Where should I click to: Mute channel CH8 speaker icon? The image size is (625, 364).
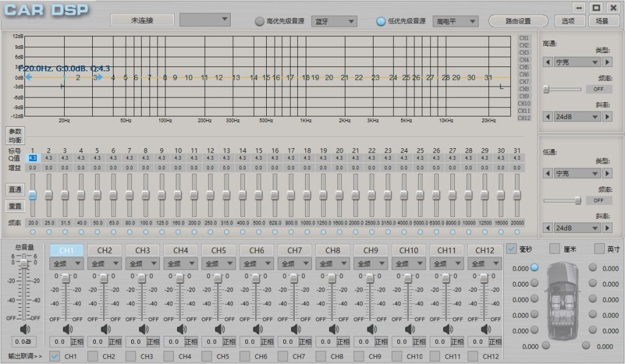point(334,329)
